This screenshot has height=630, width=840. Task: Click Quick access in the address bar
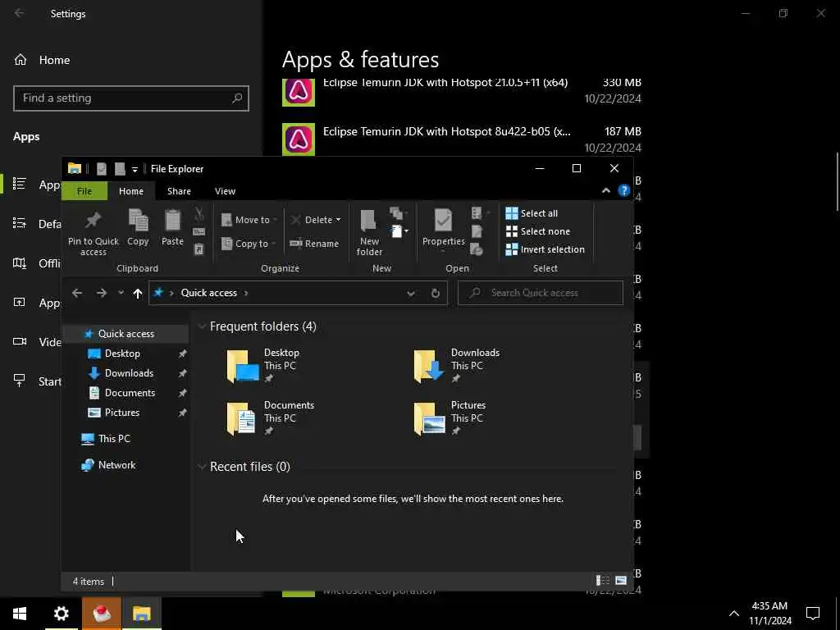(x=209, y=293)
